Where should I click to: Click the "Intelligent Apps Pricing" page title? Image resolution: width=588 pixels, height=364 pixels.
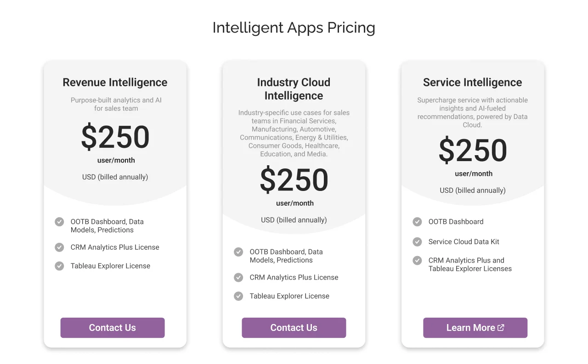click(294, 28)
